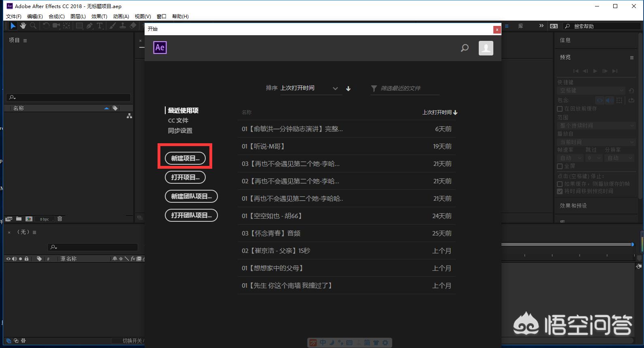Select the Eraser tool
Screen dimensions: 644x348
tap(133, 26)
